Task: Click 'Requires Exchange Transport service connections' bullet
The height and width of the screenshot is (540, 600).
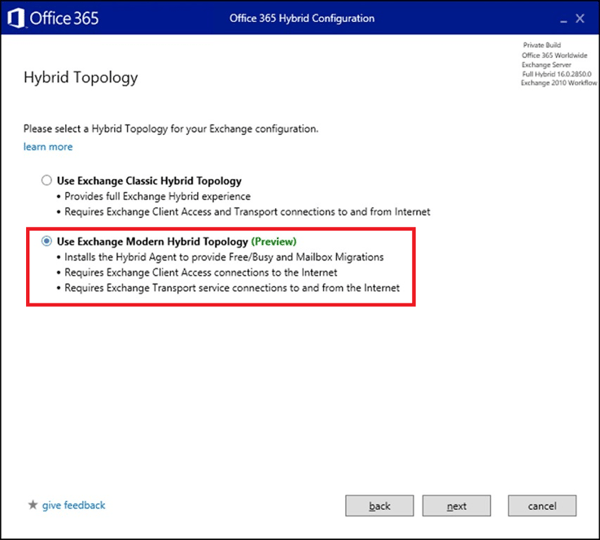Action: (232, 288)
